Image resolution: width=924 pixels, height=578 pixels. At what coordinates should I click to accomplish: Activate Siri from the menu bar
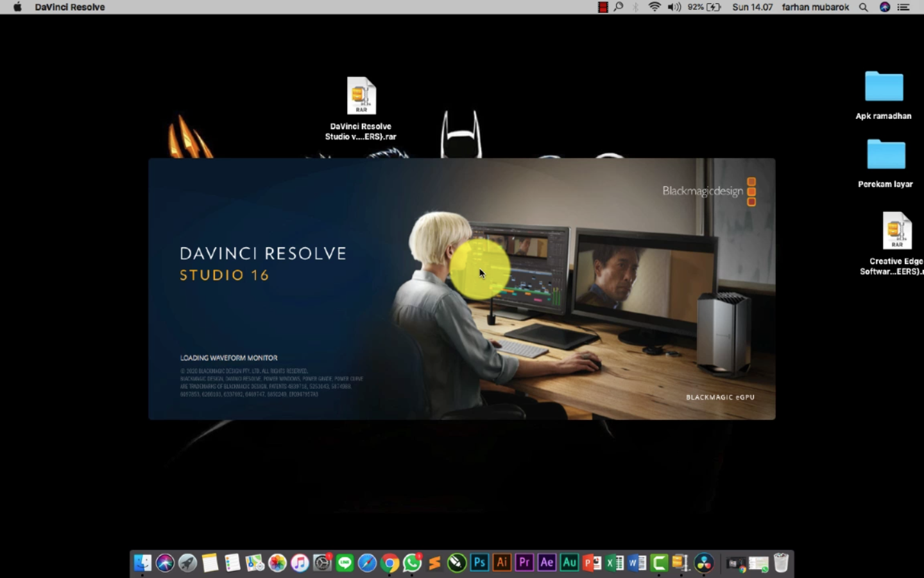tap(885, 7)
